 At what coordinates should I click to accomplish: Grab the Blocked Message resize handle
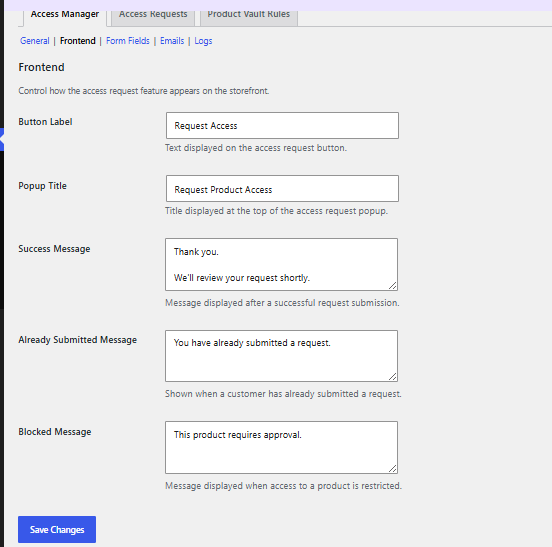click(x=393, y=469)
